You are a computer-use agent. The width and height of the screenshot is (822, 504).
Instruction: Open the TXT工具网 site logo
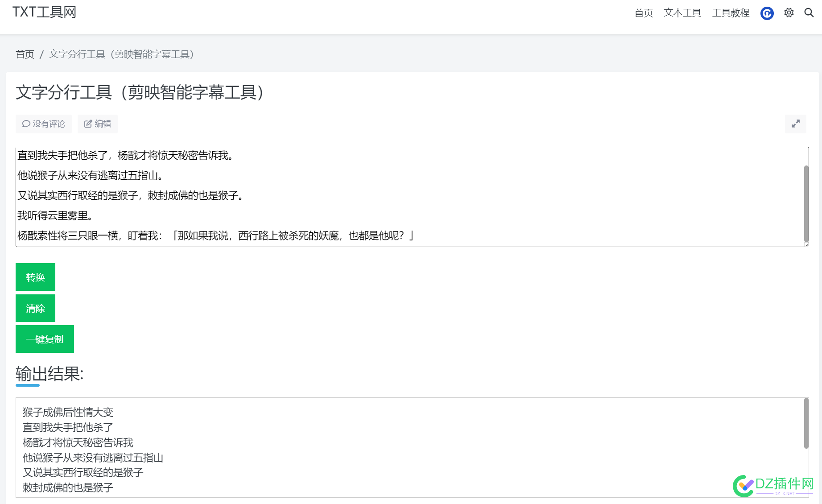pos(44,12)
